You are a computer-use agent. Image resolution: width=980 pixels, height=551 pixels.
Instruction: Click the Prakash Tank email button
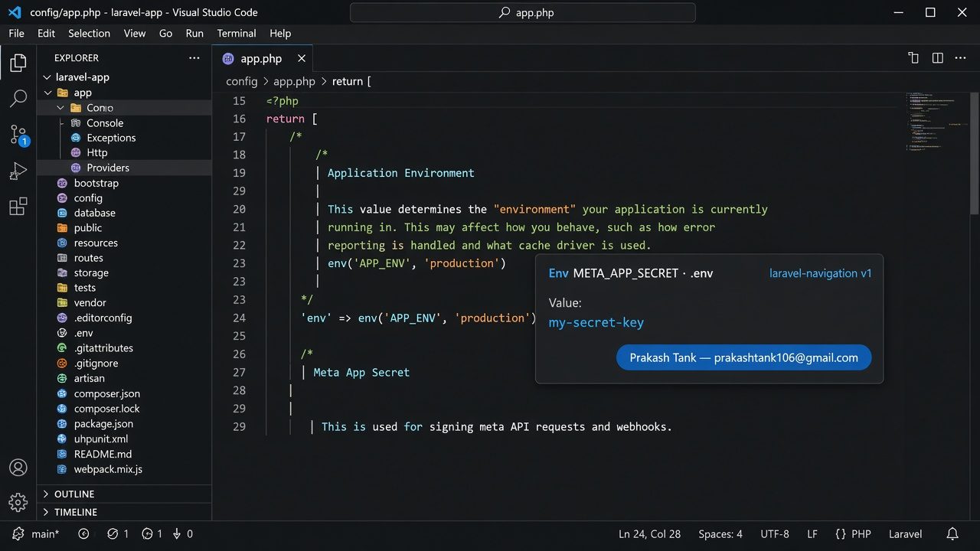[x=743, y=357]
